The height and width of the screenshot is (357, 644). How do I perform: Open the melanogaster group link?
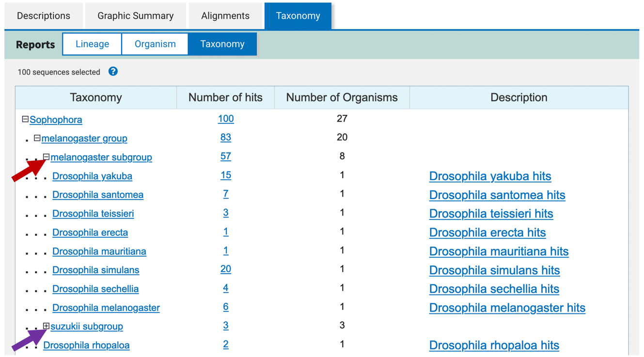click(x=84, y=139)
